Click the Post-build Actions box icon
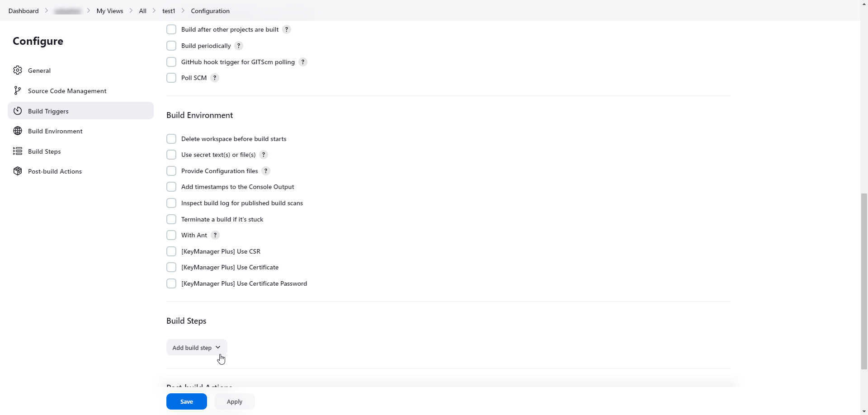The width and height of the screenshot is (868, 415). (x=18, y=171)
